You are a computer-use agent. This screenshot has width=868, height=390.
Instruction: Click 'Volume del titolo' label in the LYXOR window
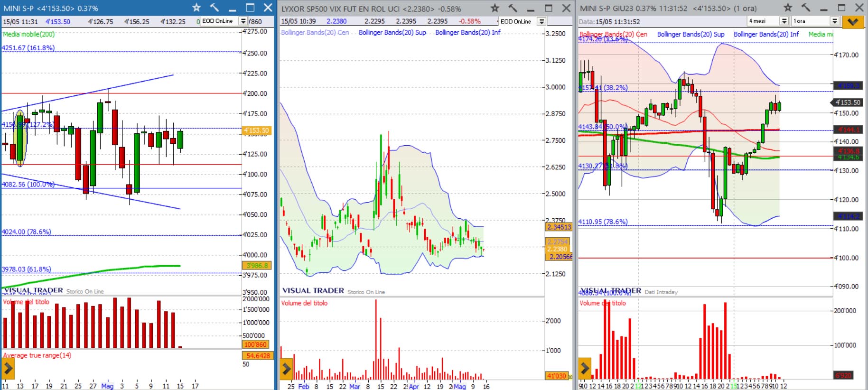[304, 303]
